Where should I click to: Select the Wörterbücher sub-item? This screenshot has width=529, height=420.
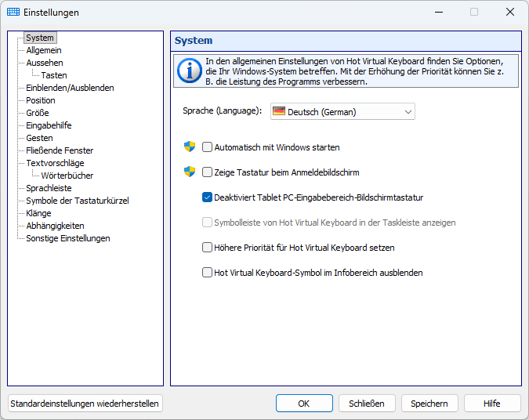[67, 176]
